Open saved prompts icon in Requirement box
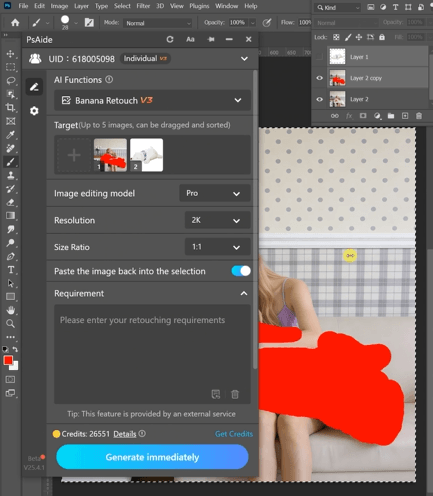 216,394
